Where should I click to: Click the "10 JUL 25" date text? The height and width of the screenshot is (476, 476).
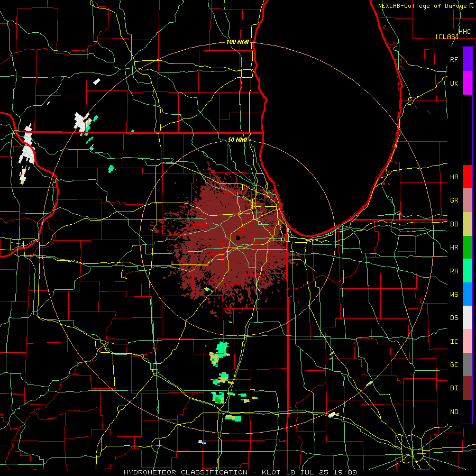pos(306,472)
